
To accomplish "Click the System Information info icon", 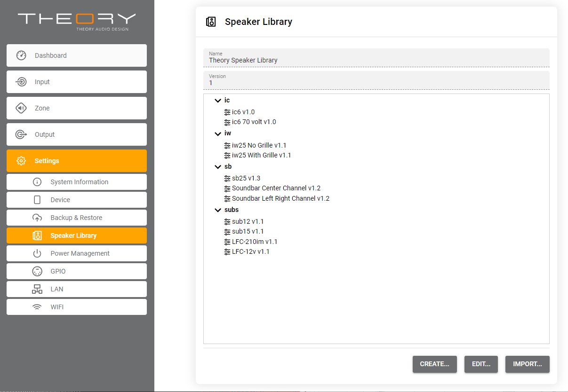I will coord(37,182).
